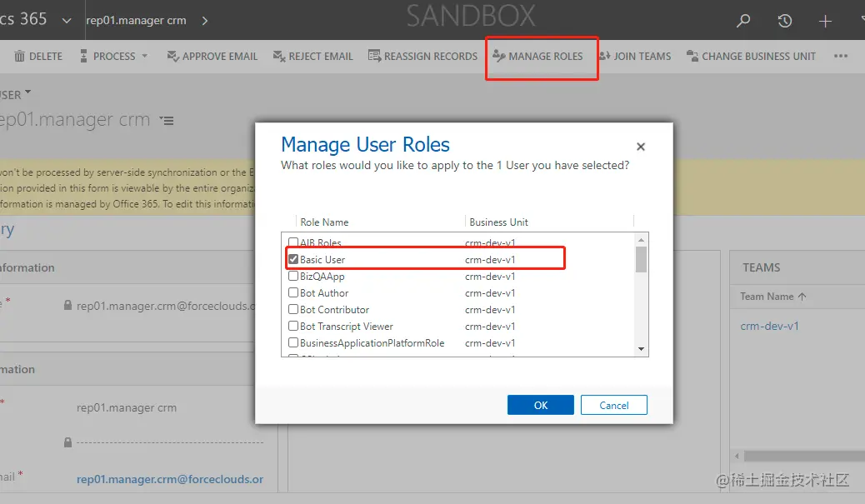This screenshot has width=865, height=504.
Task: Click Role Name column header
Action: (324, 222)
